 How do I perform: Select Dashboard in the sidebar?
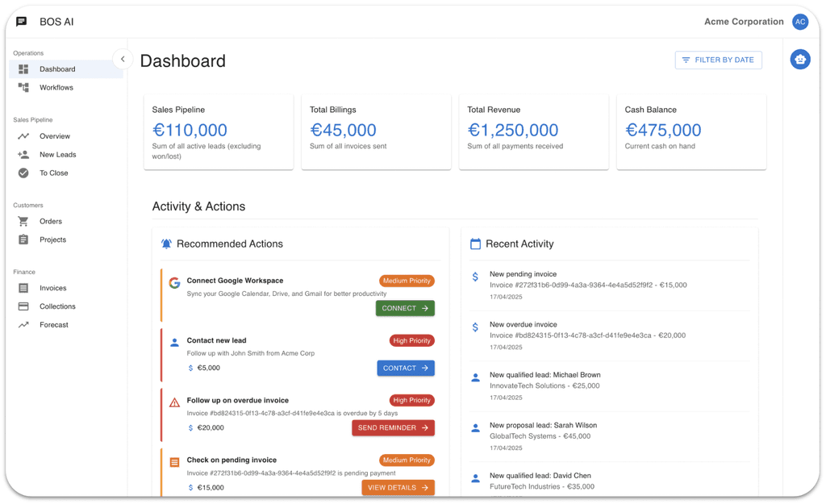pyautogui.click(x=66, y=69)
